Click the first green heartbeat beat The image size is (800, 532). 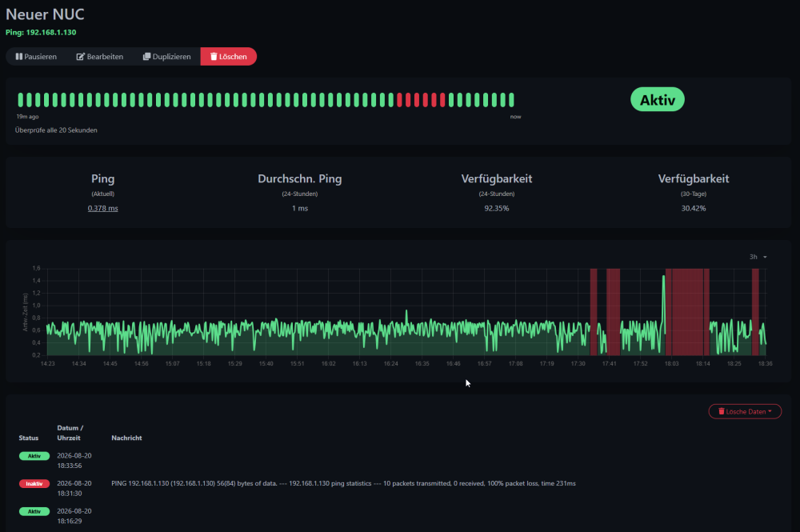(21, 100)
